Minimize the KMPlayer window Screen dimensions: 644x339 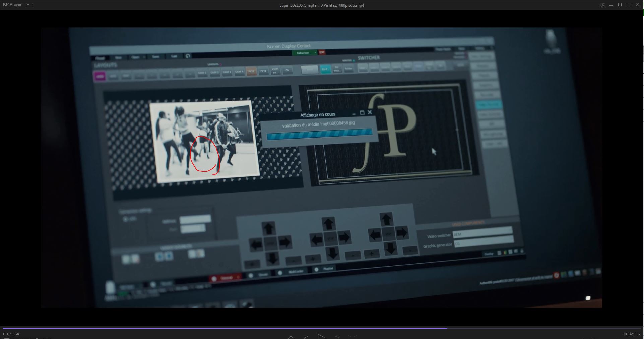click(611, 5)
